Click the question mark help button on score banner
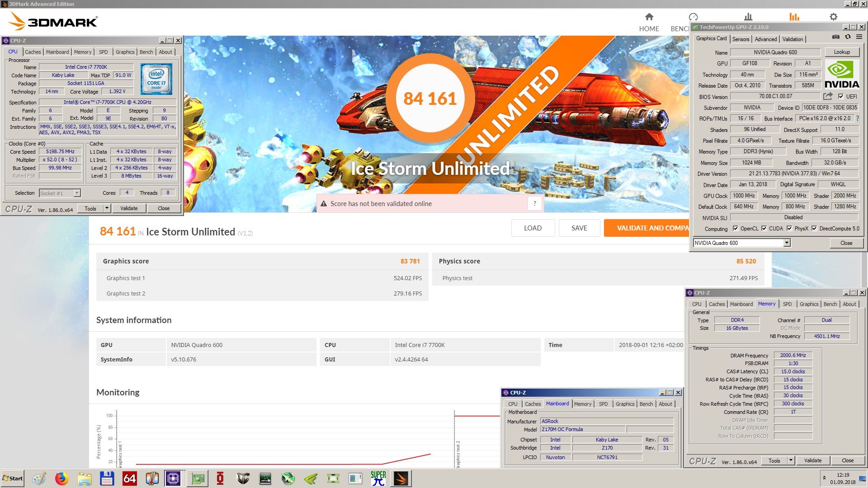 coord(534,203)
